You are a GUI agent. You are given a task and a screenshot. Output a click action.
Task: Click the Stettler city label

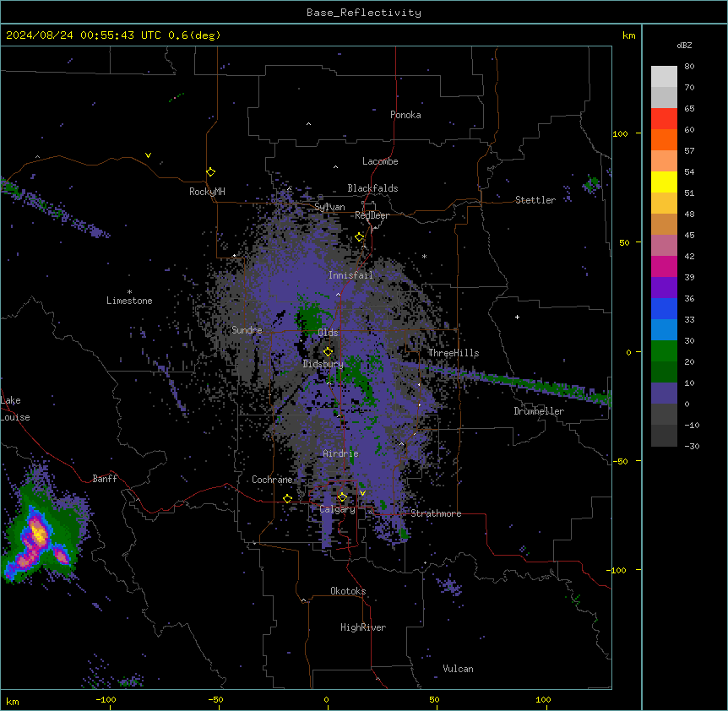pyautogui.click(x=535, y=200)
